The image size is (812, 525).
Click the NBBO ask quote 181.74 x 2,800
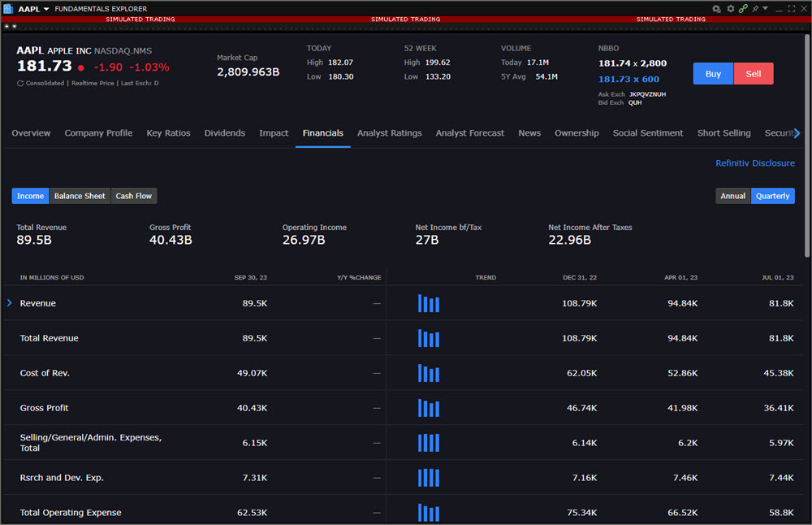(633, 63)
